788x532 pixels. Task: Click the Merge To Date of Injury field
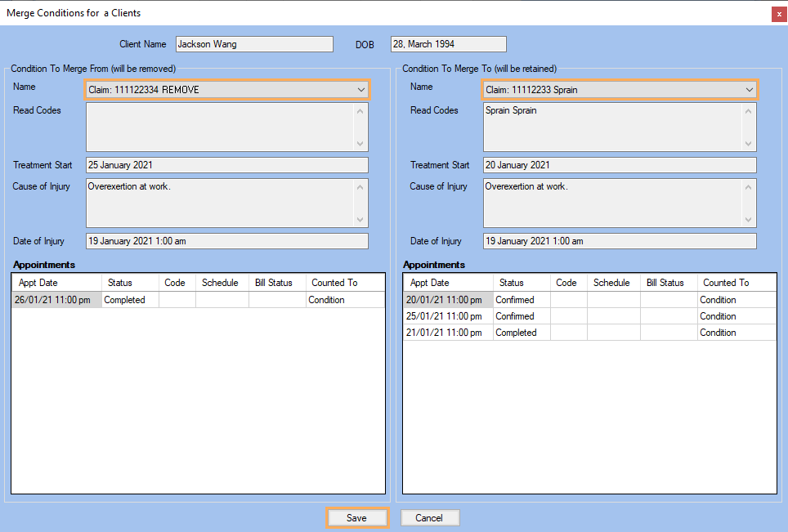[619, 241]
